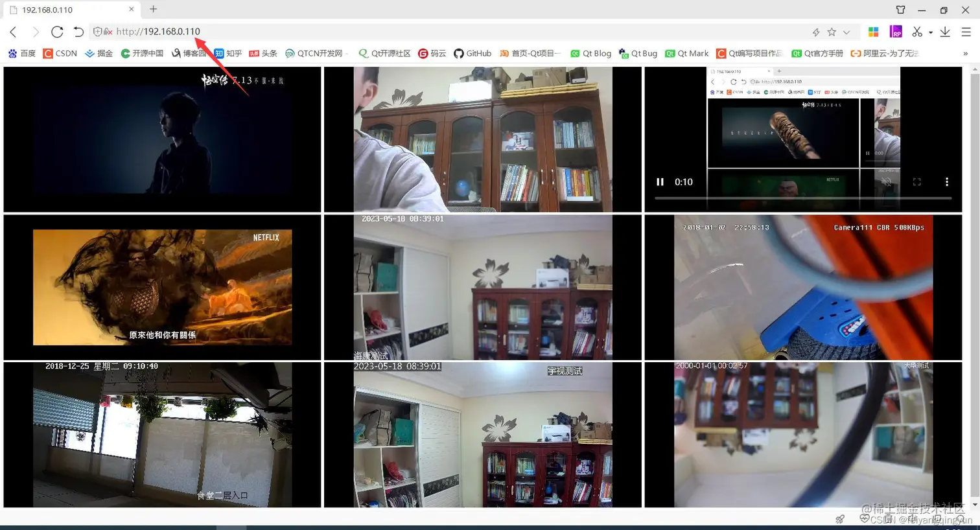Click the browser forward arrow
Image resolution: width=980 pixels, height=530 pixels.
click(35, 32)
